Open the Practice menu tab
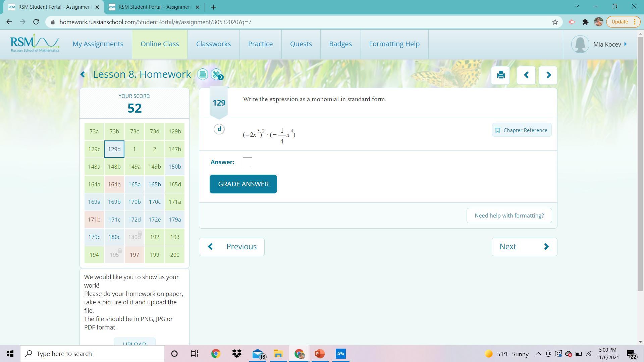Screen dimensions: 644x362 (x=260, y=44)
